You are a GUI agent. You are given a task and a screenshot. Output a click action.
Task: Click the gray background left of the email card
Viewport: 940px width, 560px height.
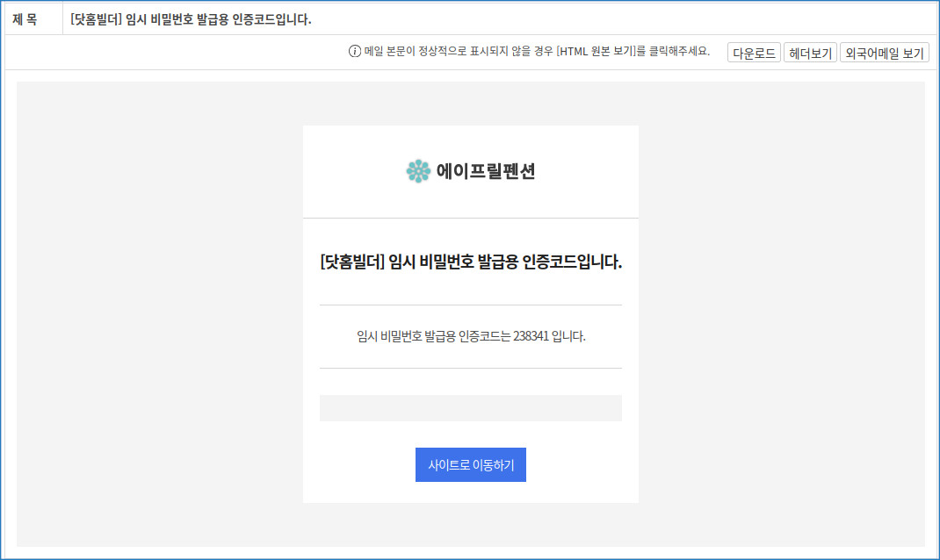158,316
